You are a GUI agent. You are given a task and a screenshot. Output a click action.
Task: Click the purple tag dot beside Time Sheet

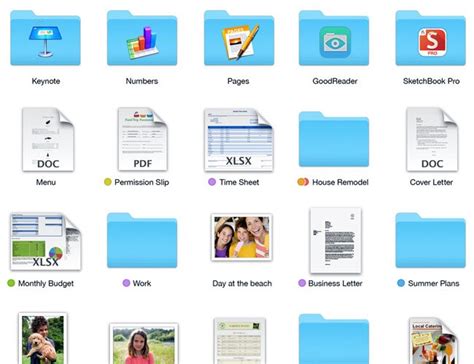point(212,182)
